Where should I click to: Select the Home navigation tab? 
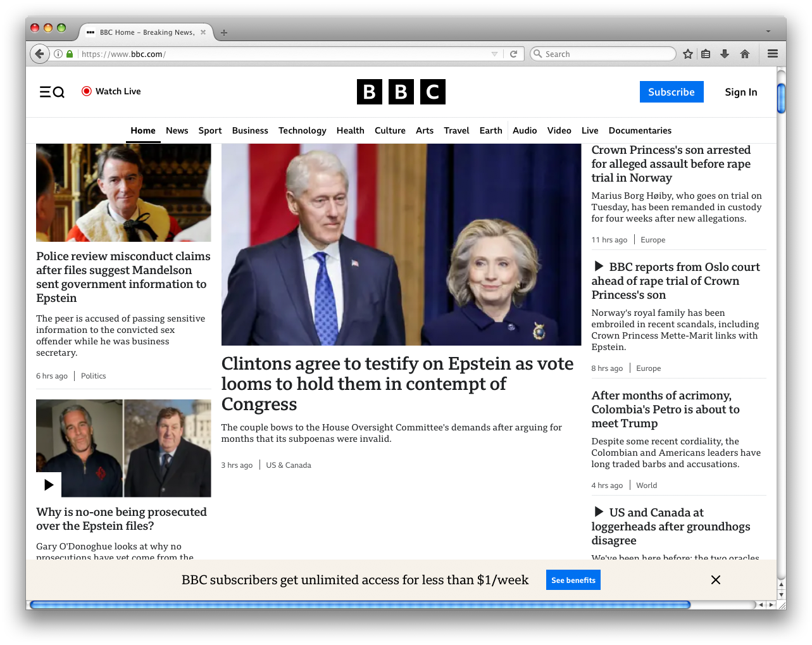point(143,130)
